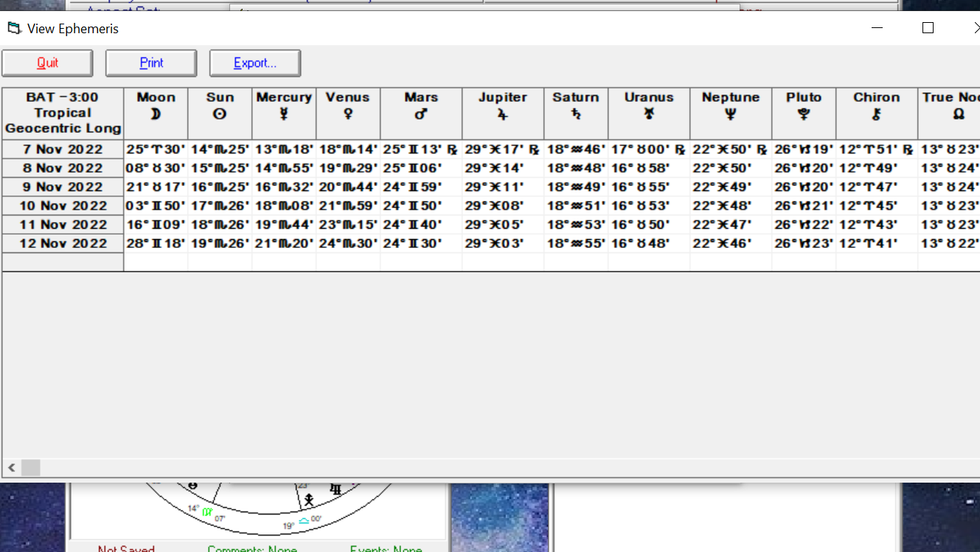Click the View Ephemeris title bar icon
Screen dimensions: 980x552
[14, 29]
